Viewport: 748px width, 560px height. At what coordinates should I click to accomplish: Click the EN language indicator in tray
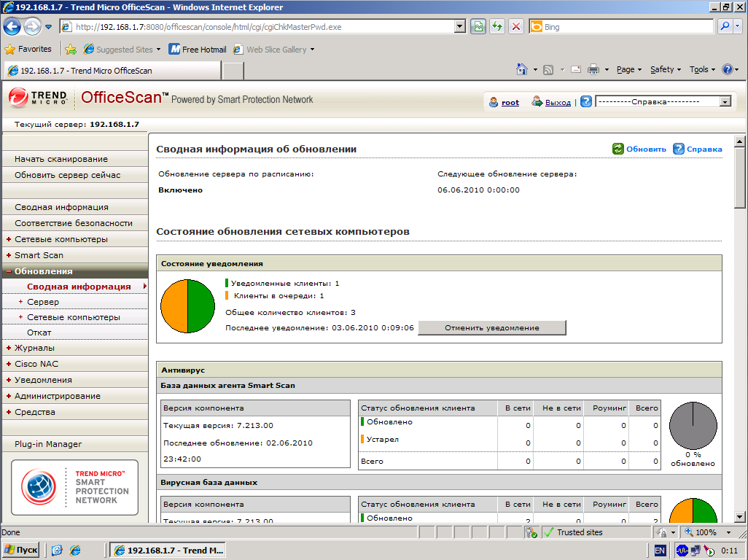pyautogui.click(x=660, y=551)
